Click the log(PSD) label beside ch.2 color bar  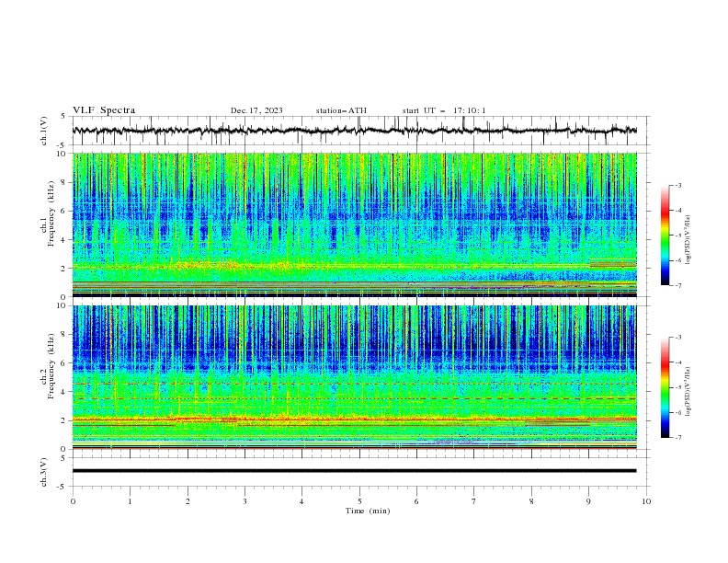point(688,391)
